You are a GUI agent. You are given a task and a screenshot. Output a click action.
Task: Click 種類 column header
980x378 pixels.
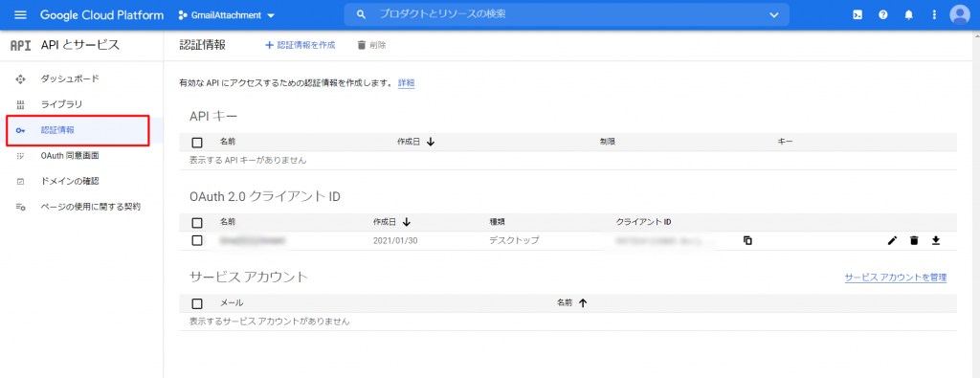point(498,222)
